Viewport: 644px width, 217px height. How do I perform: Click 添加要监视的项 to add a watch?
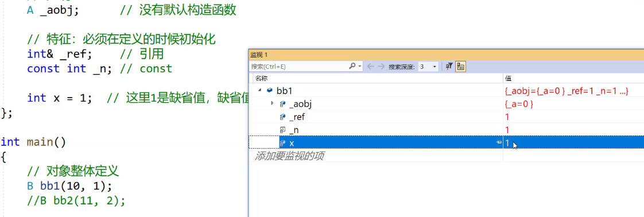(x=289, y=156)
